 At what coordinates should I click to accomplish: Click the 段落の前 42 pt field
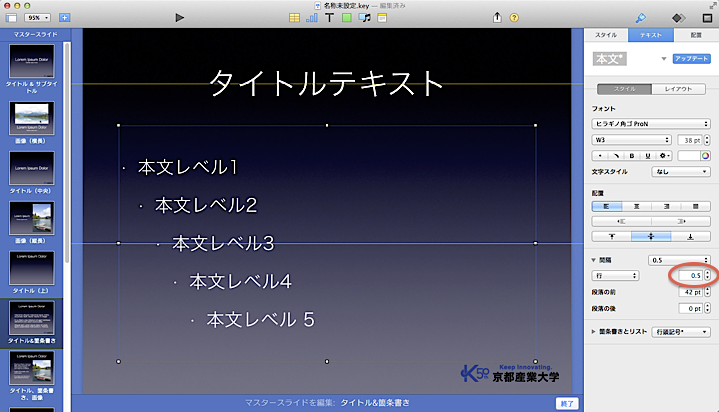pyautogui.click(x=691, y=292)
